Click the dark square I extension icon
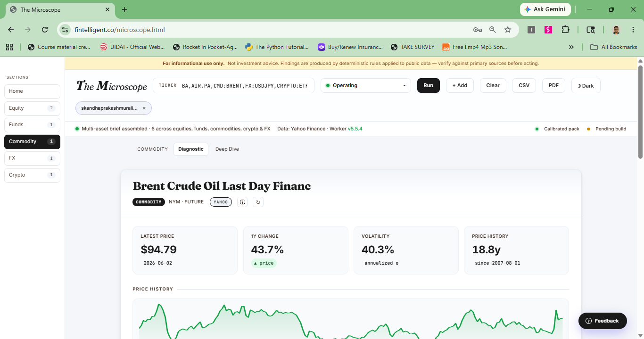The width and height of the screenshot is (644, 339). coord(531,30)
